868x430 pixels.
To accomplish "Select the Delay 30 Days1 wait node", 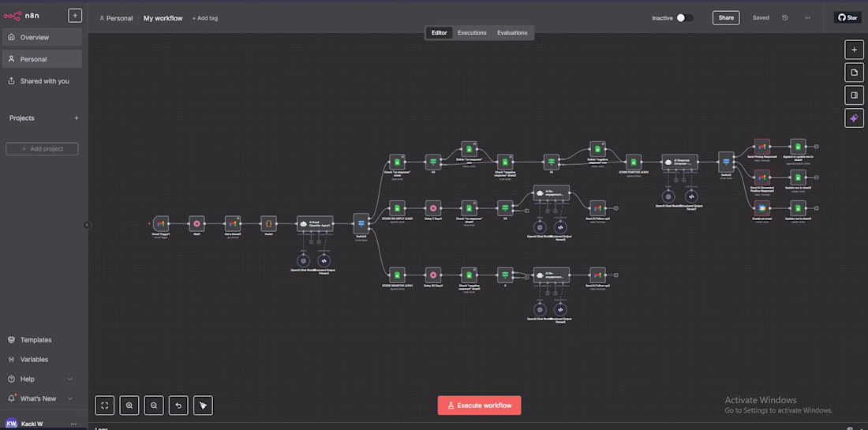I will click(433, 275).
